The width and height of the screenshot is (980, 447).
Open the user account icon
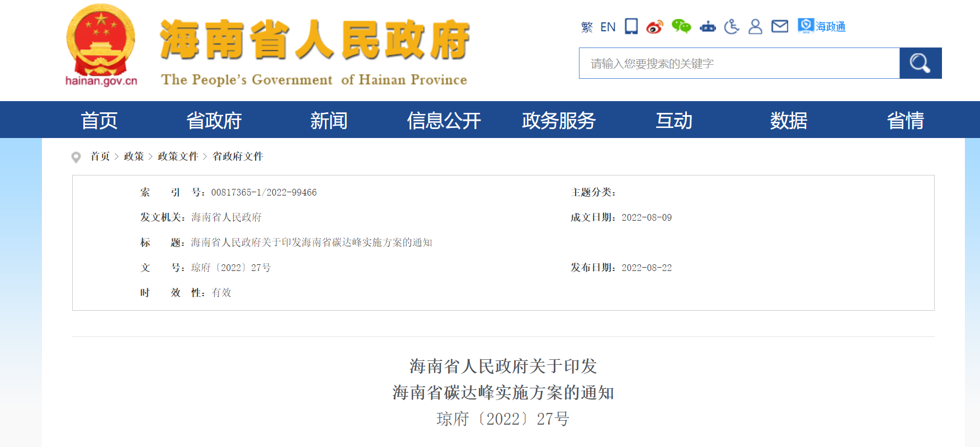tap(755, 26)
